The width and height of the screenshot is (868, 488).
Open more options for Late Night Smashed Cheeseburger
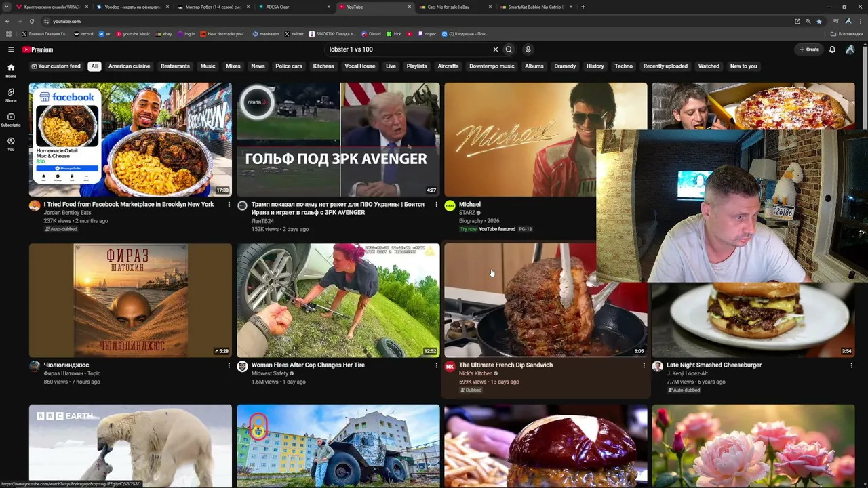pyautogui.click(x=851, y=365)
